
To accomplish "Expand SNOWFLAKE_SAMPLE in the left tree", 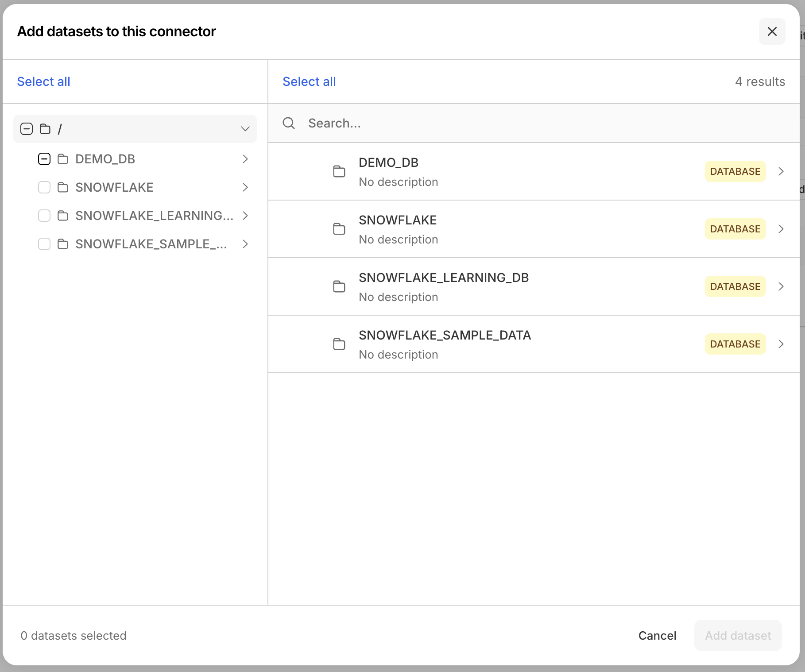I will point(245,244).
